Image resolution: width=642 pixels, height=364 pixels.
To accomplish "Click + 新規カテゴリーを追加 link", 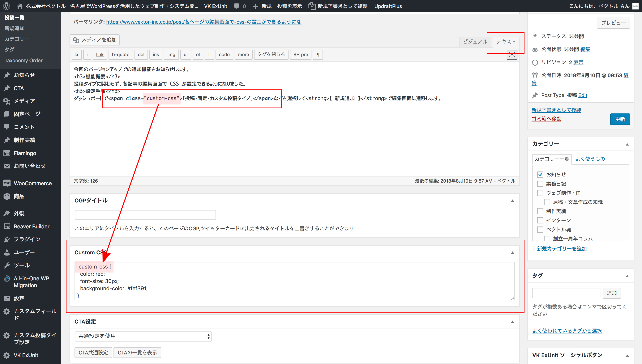I will (559, 248).
